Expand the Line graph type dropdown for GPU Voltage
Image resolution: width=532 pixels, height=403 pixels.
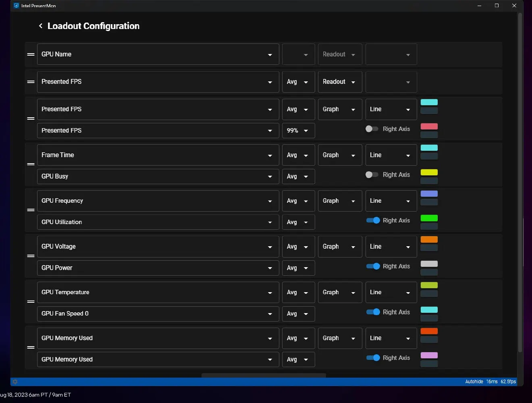391,247
